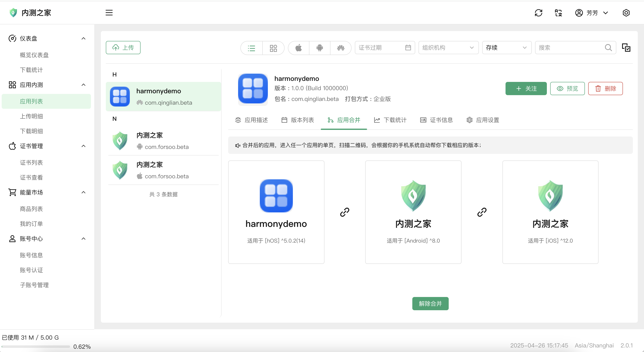Open the 组织机构 dropdown
644x352 pixels.
pyautogui.click(x=448, y=48)
